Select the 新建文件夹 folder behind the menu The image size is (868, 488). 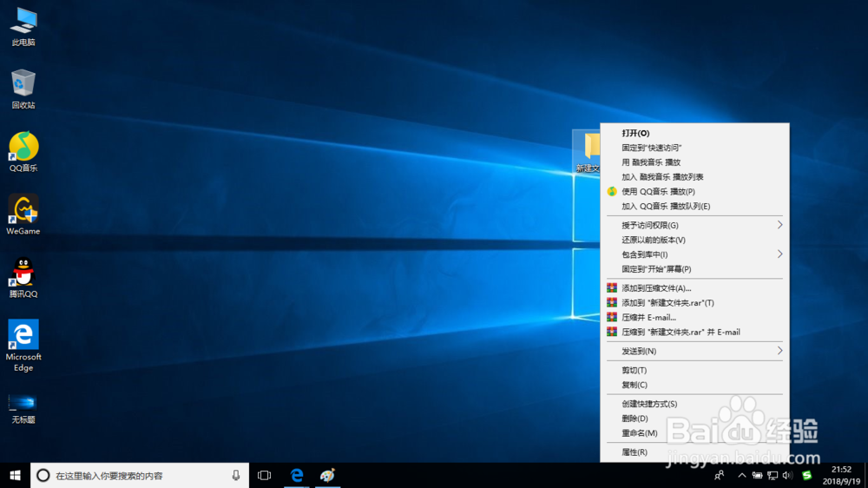587,152
